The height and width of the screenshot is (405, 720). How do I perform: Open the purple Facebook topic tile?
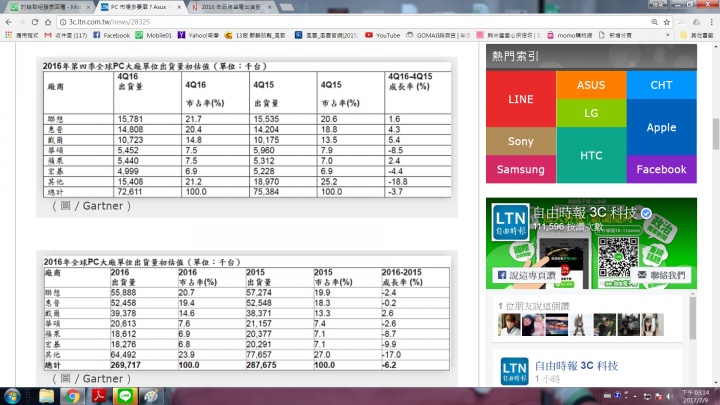pos(661,169)
